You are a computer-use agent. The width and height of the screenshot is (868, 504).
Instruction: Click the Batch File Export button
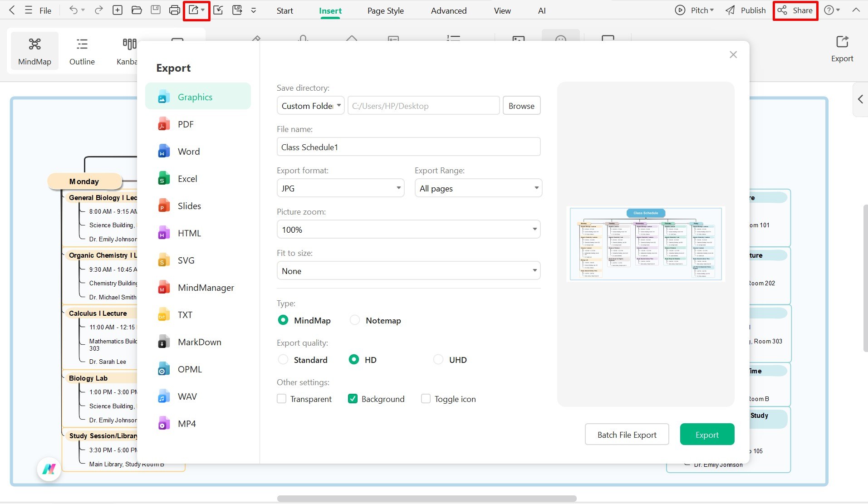click(627, 435)
